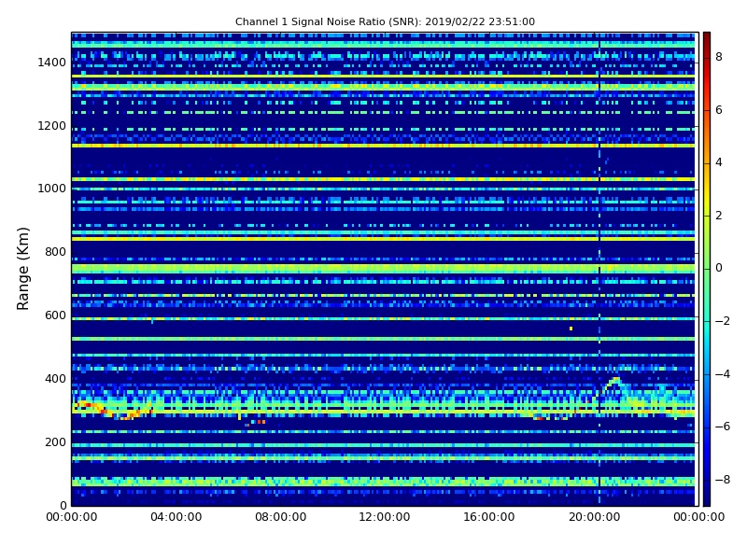
Task: Click the colorbar label −8
Action: pos(723,480)
